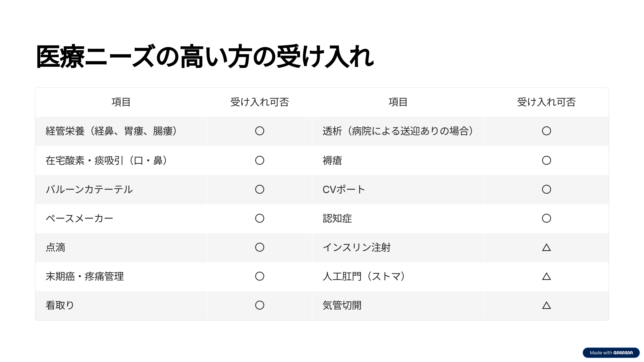The width and height of the screenshot is (644, 362).
Task: Click the circle mark for CVポート
Action: 546,189
